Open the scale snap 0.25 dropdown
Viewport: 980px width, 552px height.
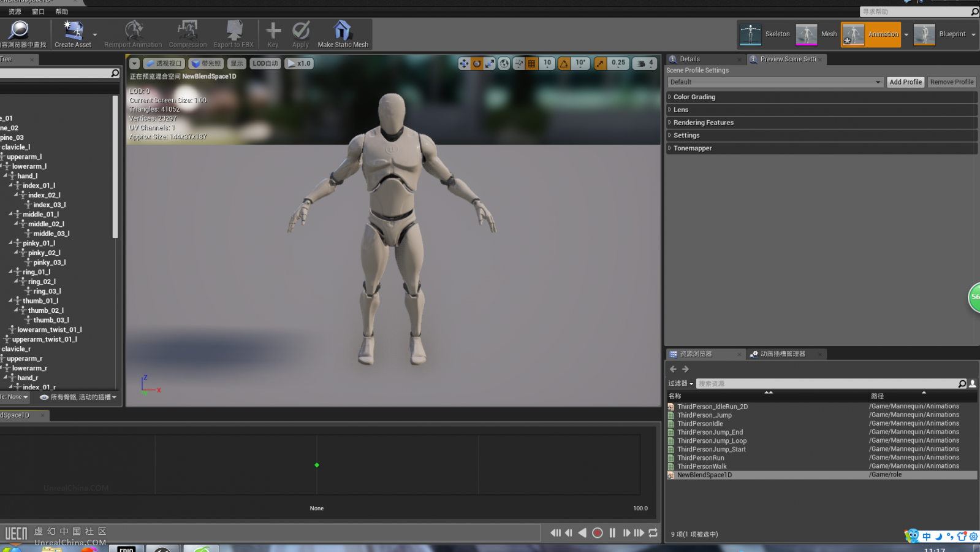pyautogui.click(x=618, y=63)
